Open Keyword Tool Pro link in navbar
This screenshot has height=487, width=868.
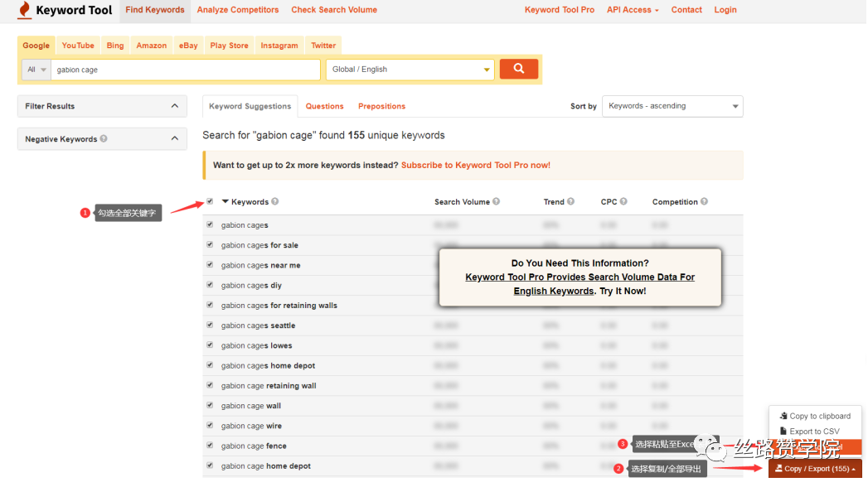point(560,10)
